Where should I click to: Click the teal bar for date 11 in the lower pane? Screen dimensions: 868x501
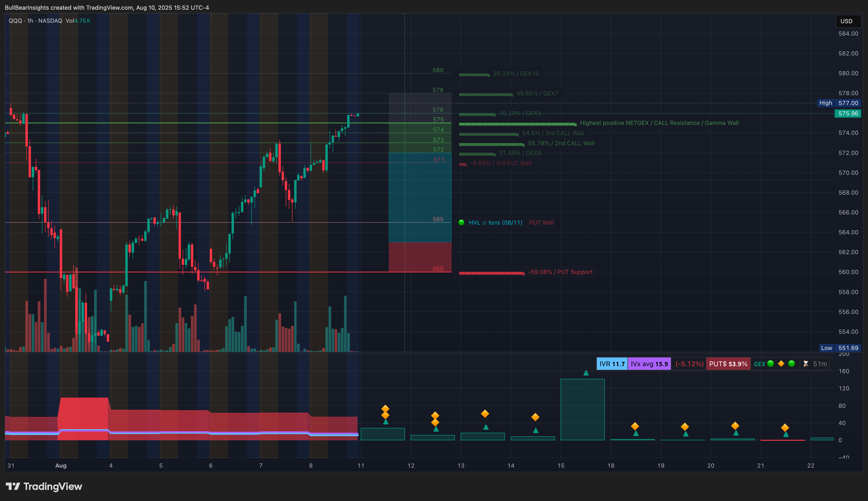(382, 434)
